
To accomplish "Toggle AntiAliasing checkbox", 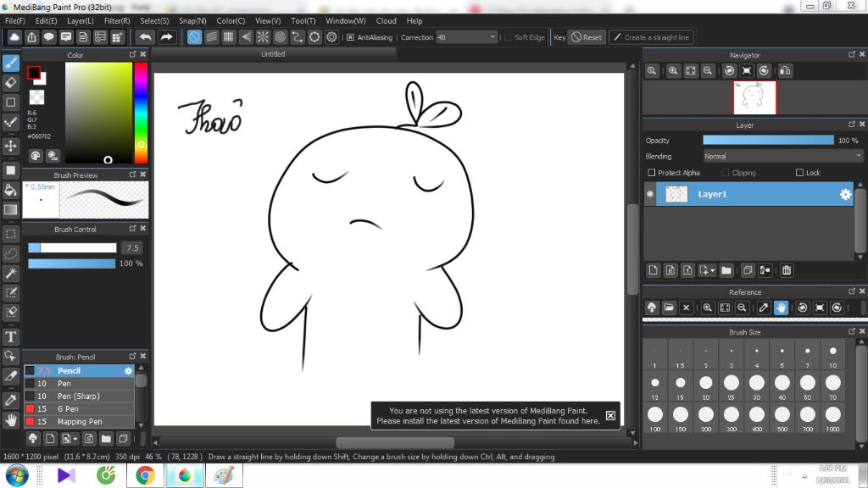I will coord(350,37).
